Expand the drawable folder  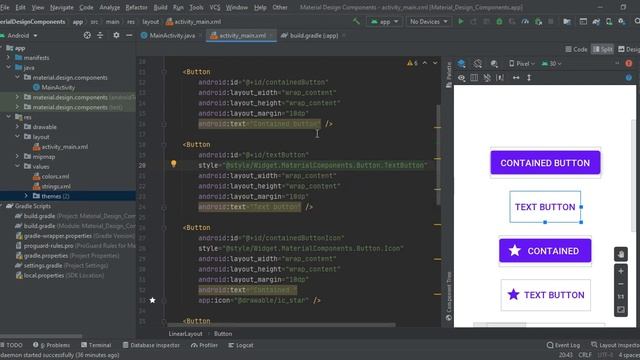tap(17, 127)
